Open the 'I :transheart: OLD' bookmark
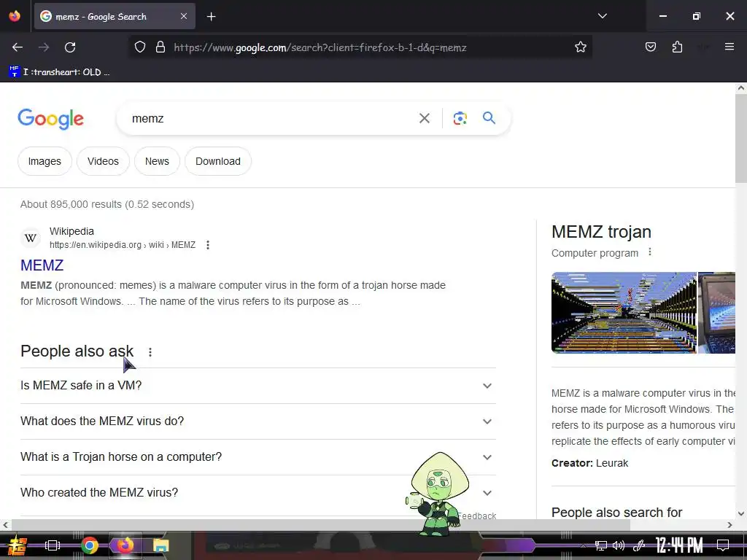Screen dimensions: 747x560 (x=60, y=72)
